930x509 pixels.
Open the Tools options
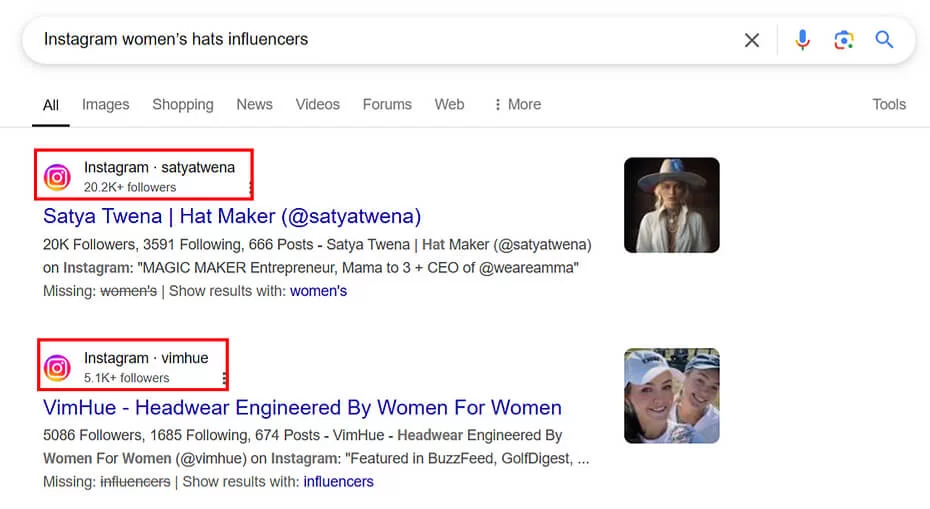coord(888,104)
